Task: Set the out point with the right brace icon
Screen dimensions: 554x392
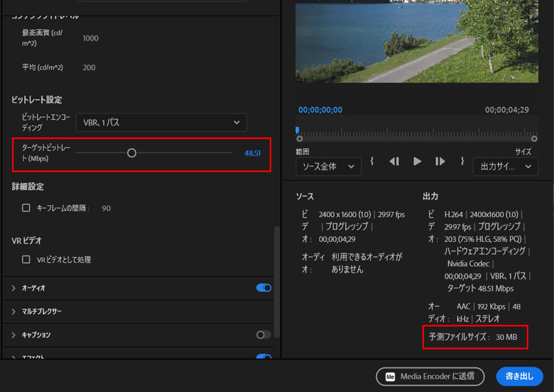Action: 462,161
